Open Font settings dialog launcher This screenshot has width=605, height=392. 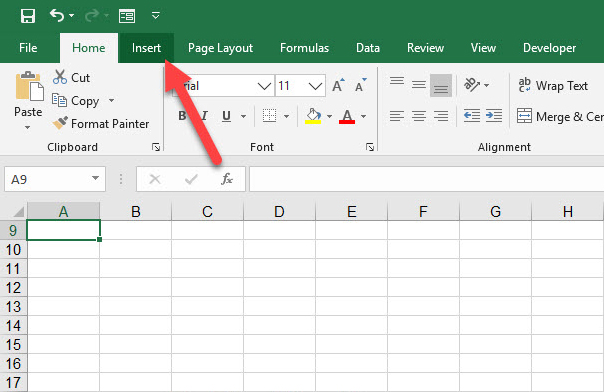(370, 147)
